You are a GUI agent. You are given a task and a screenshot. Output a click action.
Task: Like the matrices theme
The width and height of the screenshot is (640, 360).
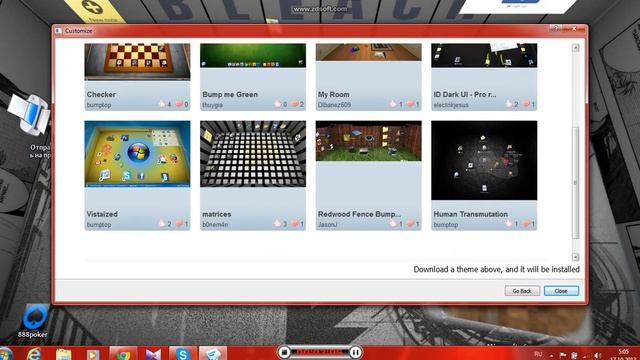pos(278,224)
